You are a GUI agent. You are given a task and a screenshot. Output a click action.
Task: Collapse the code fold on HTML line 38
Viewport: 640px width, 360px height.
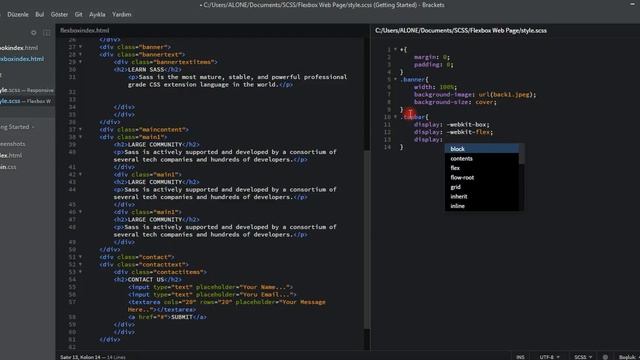tap(80, 137)
